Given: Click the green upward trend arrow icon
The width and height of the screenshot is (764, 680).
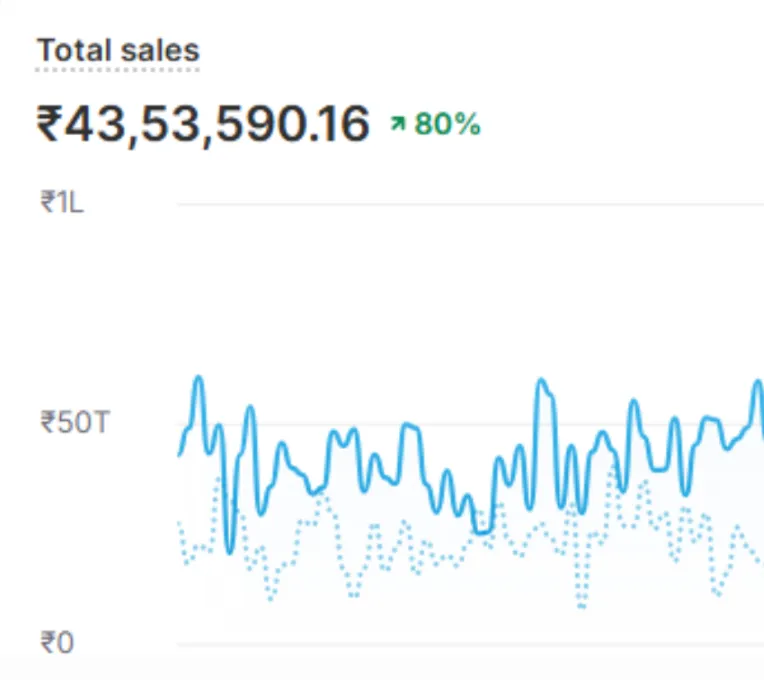Looking at the screenshot, I should coord(398,124).
